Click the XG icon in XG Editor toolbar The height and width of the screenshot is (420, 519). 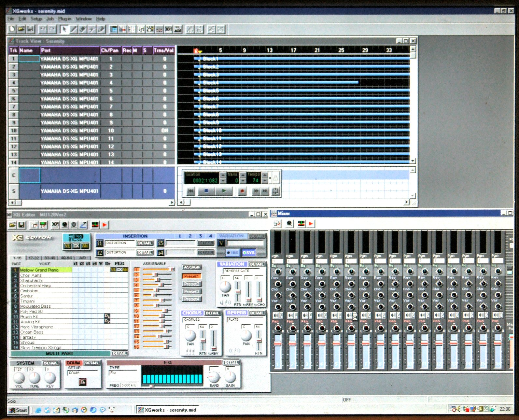(55, 225)
